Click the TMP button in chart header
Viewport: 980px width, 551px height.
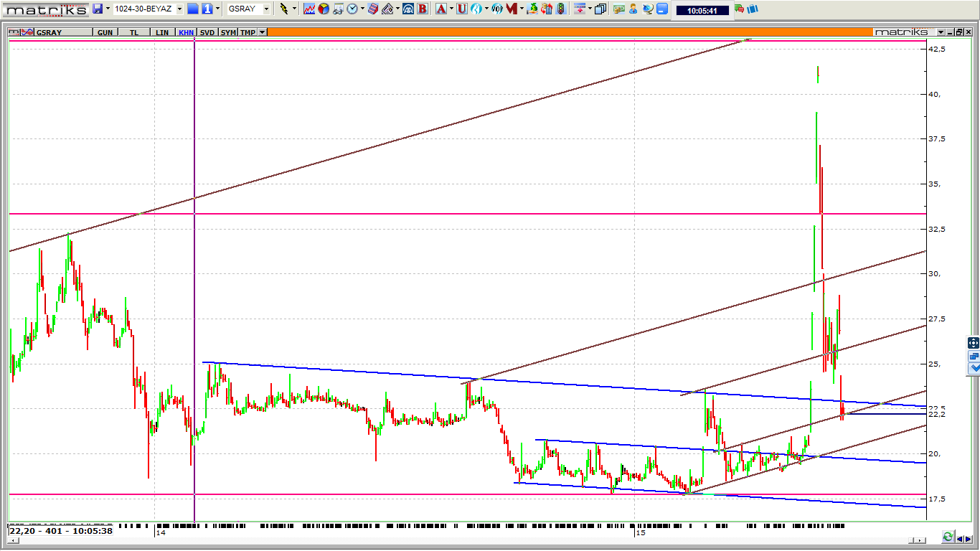pyautogui.click(x=248, y=32)
